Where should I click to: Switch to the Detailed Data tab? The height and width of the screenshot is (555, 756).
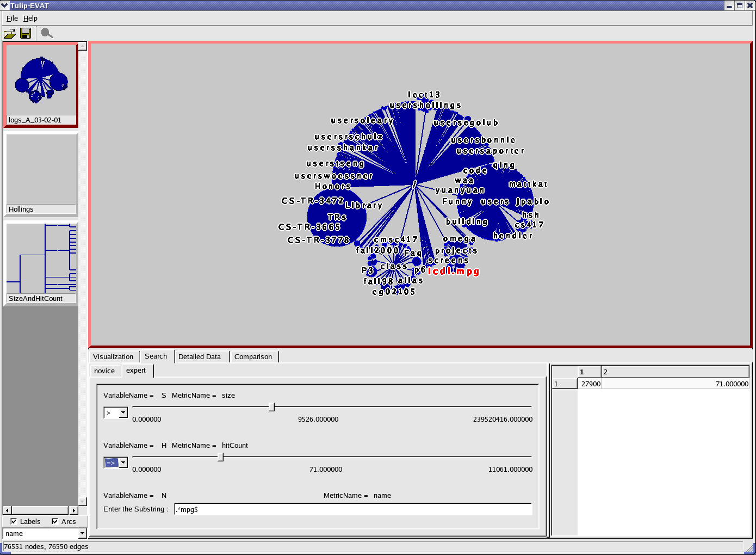click(x=200, y=357)
